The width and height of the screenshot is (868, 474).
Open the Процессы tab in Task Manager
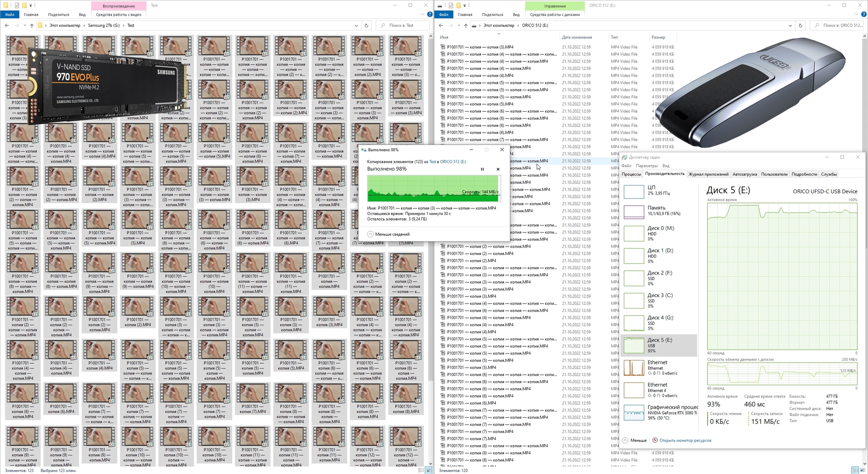pos(631,174)
